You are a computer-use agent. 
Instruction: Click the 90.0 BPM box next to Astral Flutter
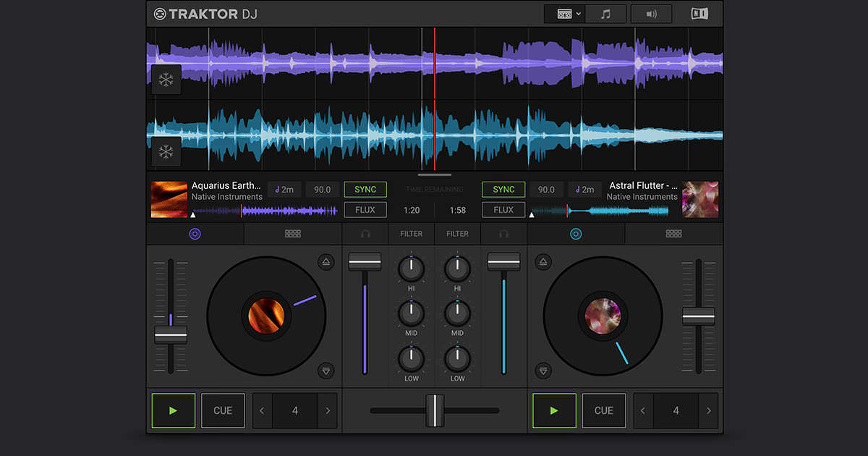click(547, 190)
